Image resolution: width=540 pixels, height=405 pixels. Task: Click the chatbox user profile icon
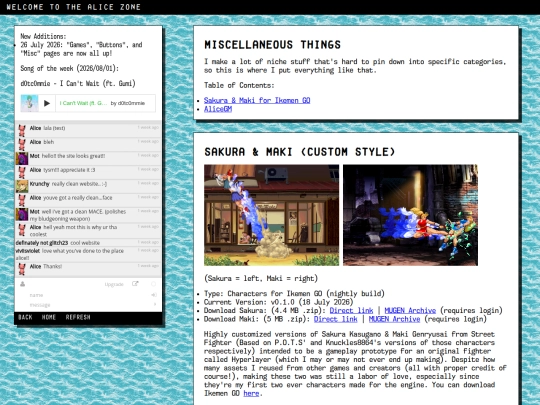click(22, 284)
